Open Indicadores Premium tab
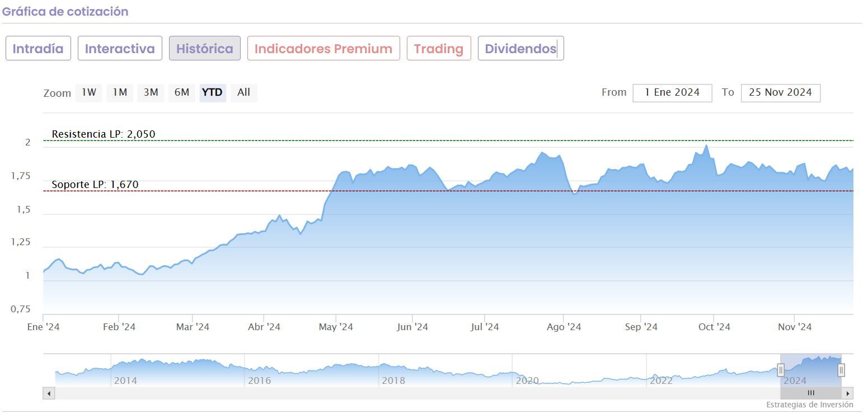The width and height of the screenshot is (868, 418). pos(323,49)
